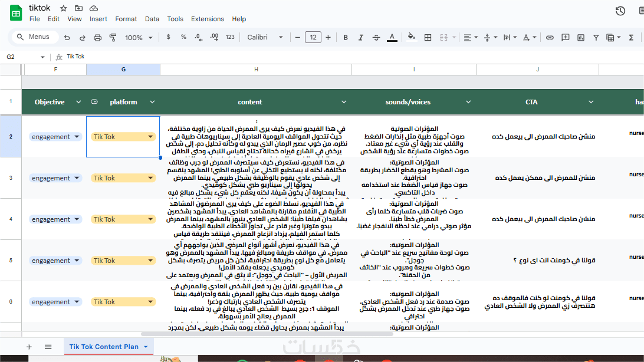
Task: Toggle strikethrough formatting
Action: 376,37
